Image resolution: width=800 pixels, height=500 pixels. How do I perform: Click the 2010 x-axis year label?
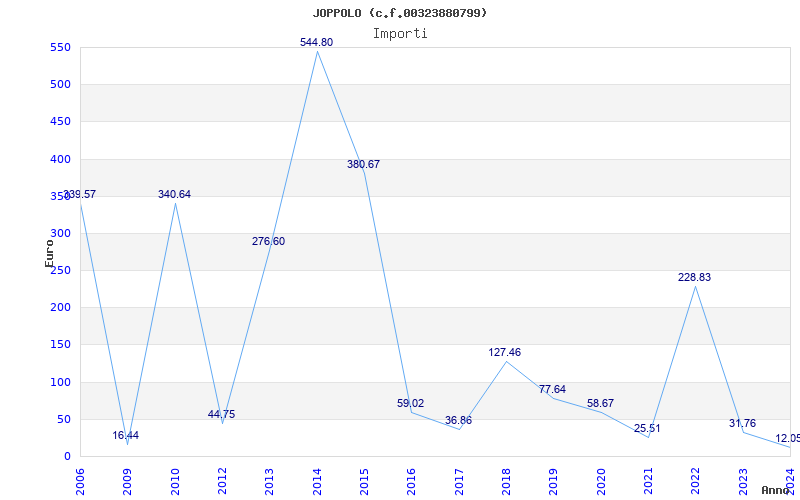click(x=175, y=482)
